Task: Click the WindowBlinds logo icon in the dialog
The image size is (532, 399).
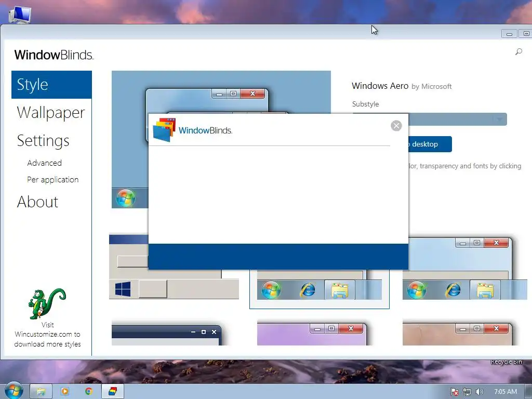Action: pos(164,130)
